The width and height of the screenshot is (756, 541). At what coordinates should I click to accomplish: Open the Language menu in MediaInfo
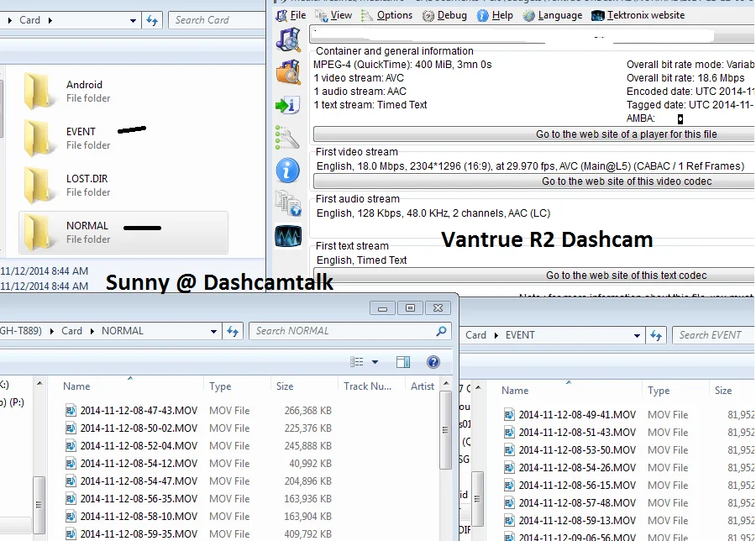tap(553, 15)
